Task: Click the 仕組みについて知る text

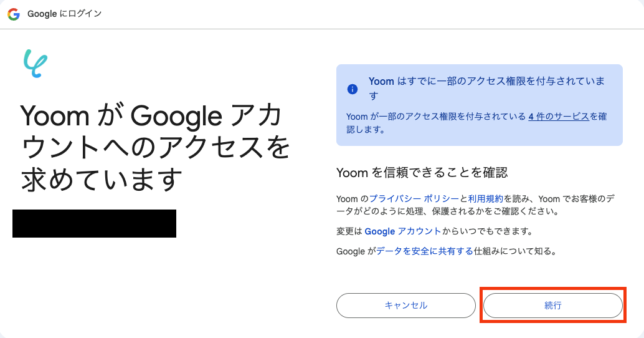Action: click(x=514, y=251)
